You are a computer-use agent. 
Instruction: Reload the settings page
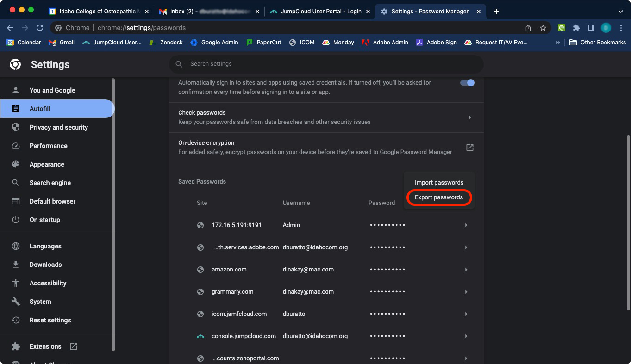(x=40, y=28)
